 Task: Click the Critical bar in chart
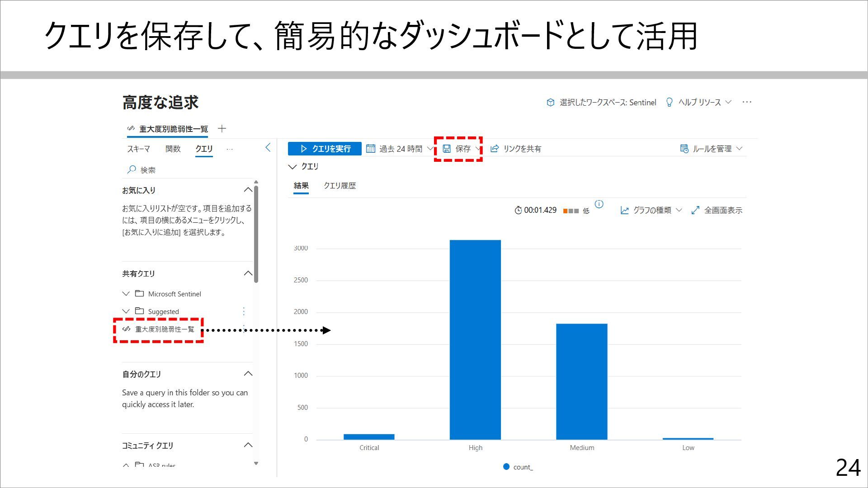click(369, 436)
